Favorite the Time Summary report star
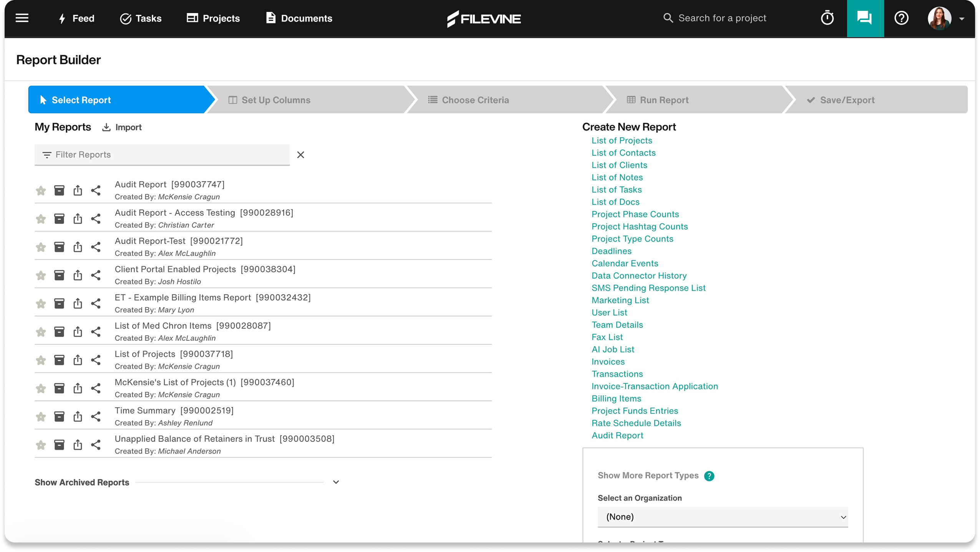Screen dimensions: 980x552 click(x=41, y=416)
